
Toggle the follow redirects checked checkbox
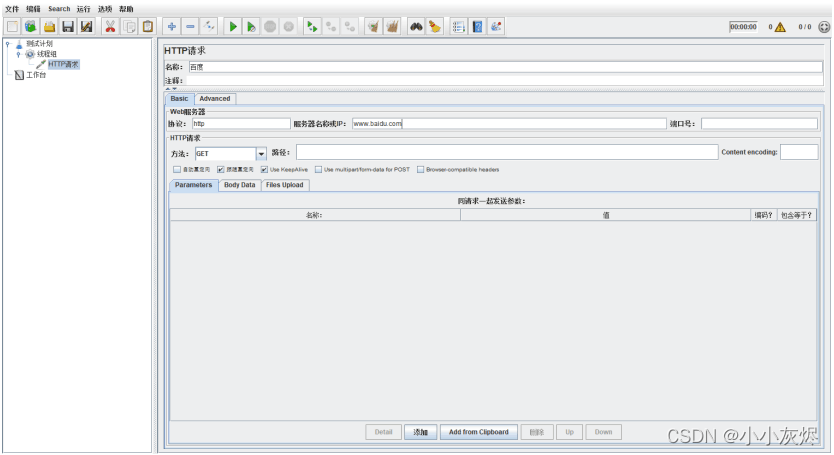220,169
